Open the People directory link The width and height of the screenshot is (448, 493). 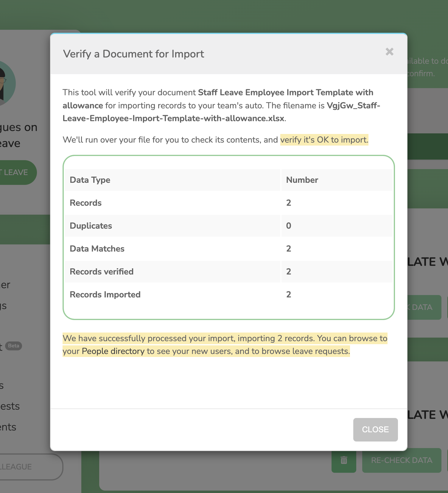point(113,351)
